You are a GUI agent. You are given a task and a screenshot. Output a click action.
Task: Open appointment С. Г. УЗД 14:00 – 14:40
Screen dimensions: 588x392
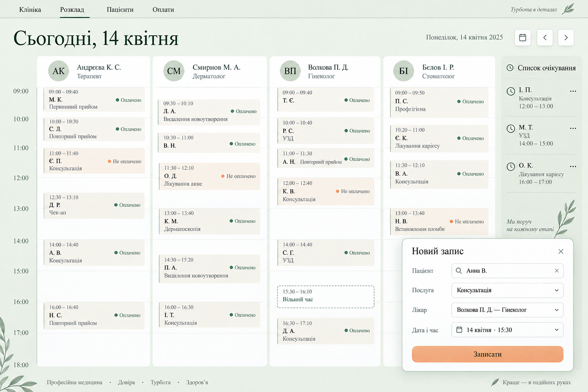pos(325,253)
